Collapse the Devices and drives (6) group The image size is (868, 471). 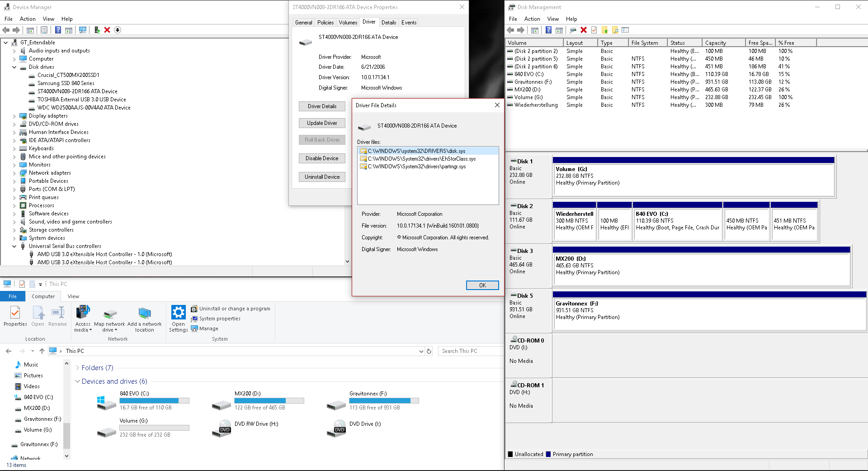click(x=77, y=381)
